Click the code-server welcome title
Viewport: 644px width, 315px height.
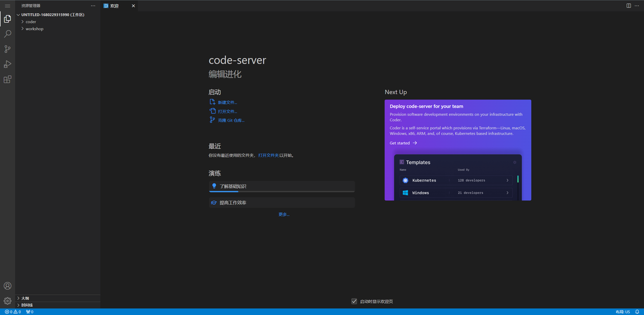[237, 60]
